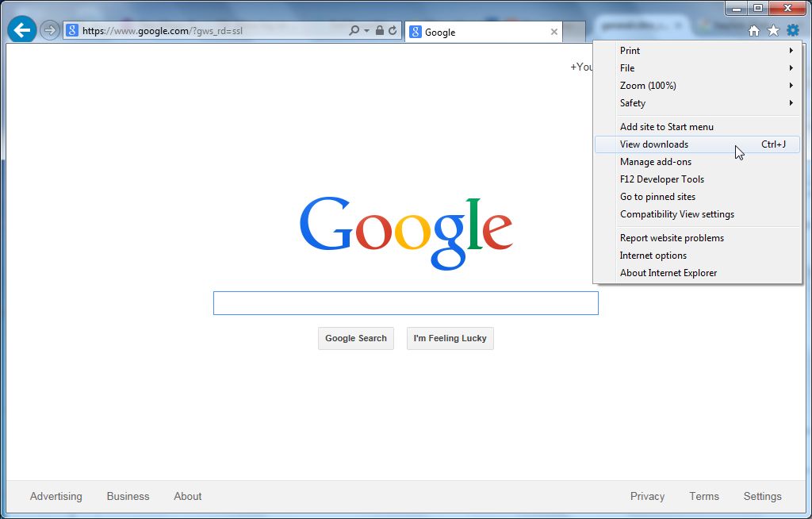Click the browser Back arrow button
The height and width of the screenshot is (519, 812).
coord(22,31)
